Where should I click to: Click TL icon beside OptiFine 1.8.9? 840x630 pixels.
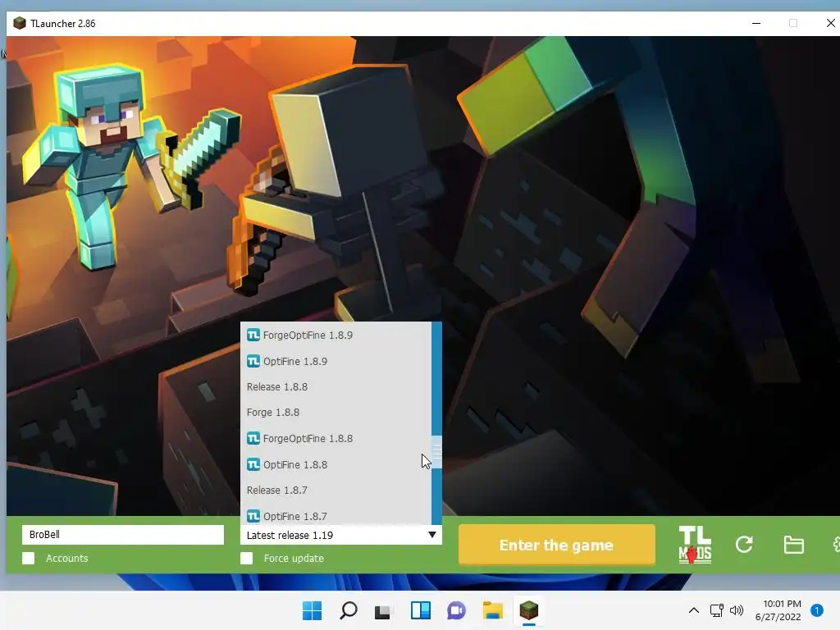[253, 361]
